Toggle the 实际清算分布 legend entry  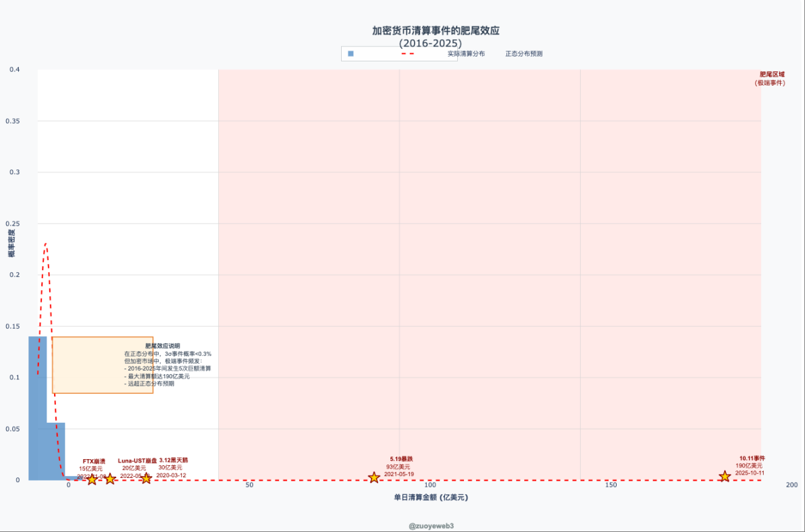pos(462,53)
